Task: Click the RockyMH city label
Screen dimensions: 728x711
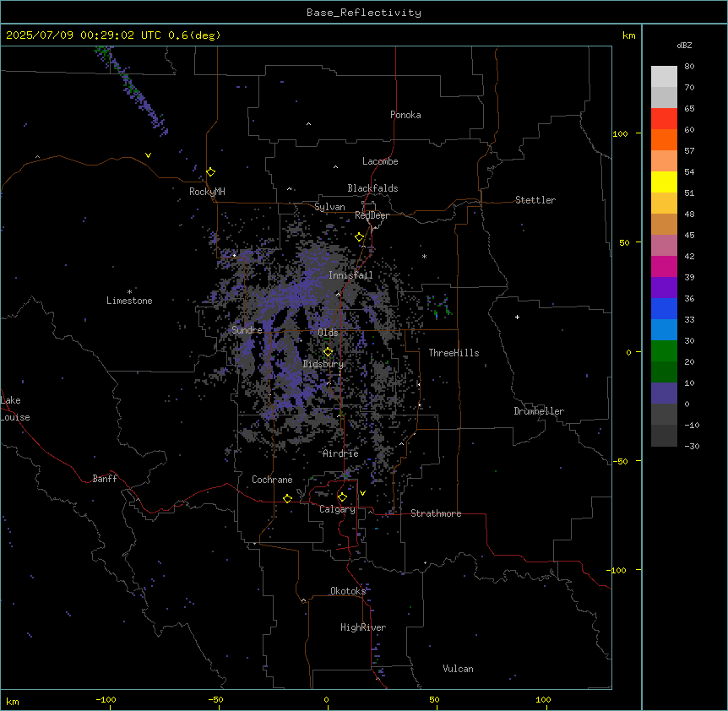Action: tap(207, 192)
